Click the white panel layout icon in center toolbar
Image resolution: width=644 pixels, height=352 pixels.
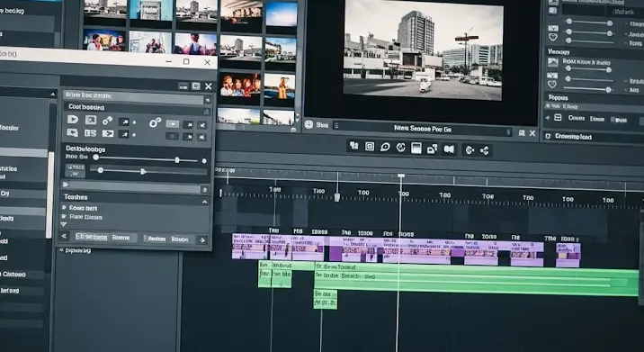tap(416, 148)
